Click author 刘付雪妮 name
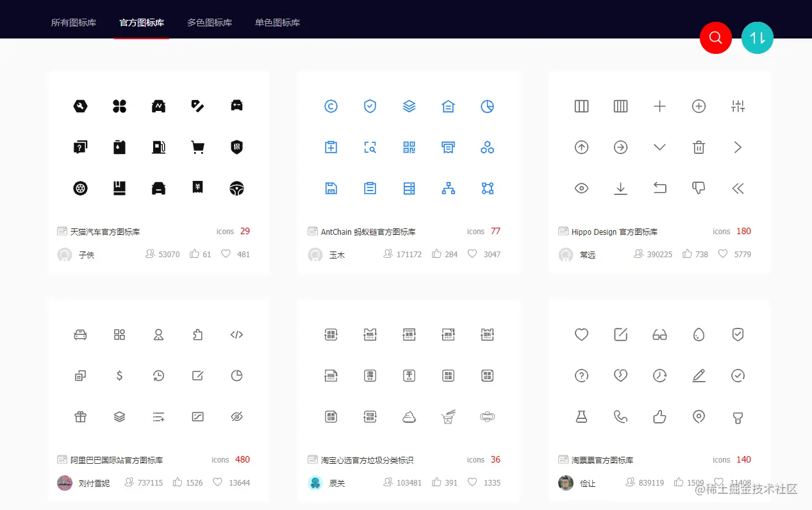Screen dimensions: 812x510 pos(94,483)
